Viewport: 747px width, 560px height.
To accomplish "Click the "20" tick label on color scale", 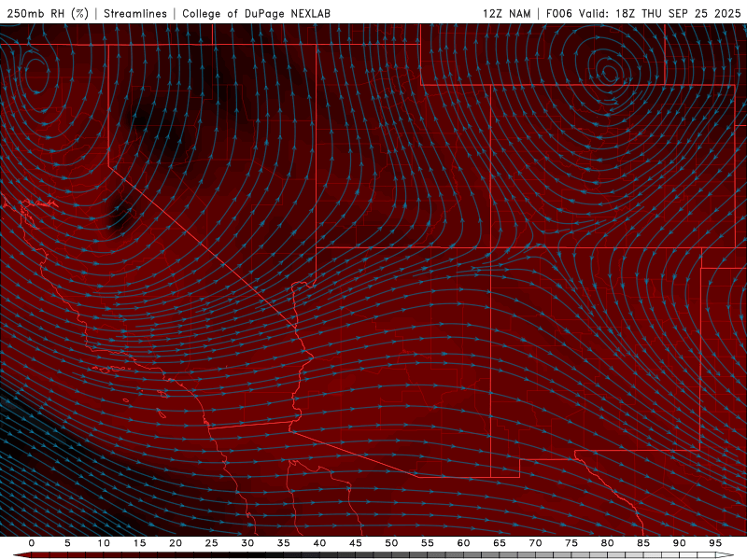I will click(x=176, y=543).
